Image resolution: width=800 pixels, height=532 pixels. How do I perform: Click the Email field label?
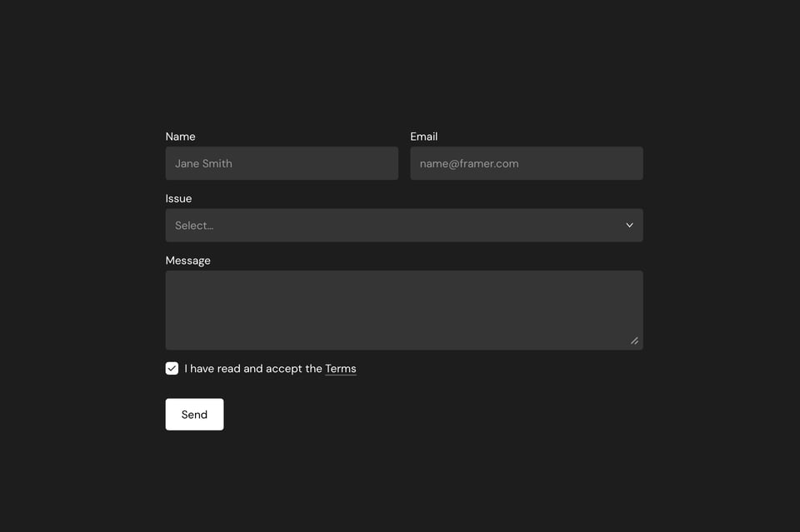tap(424, 136)
